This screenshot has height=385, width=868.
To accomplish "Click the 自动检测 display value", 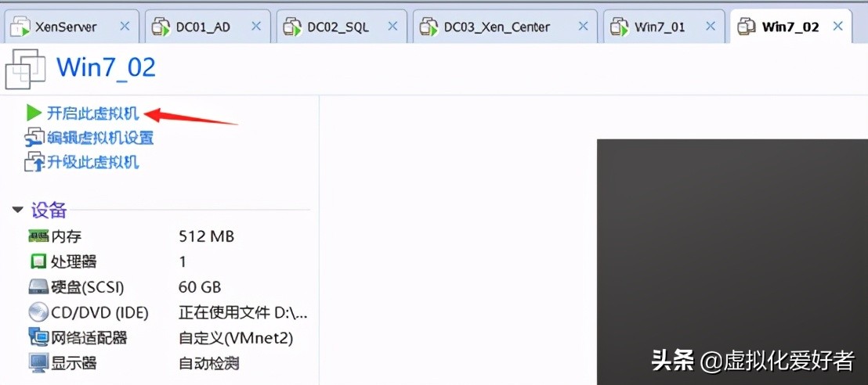I will click(208, 363).
